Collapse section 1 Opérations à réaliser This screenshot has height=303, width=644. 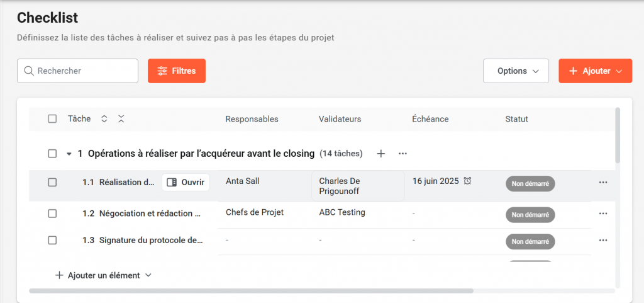(69, 154)
